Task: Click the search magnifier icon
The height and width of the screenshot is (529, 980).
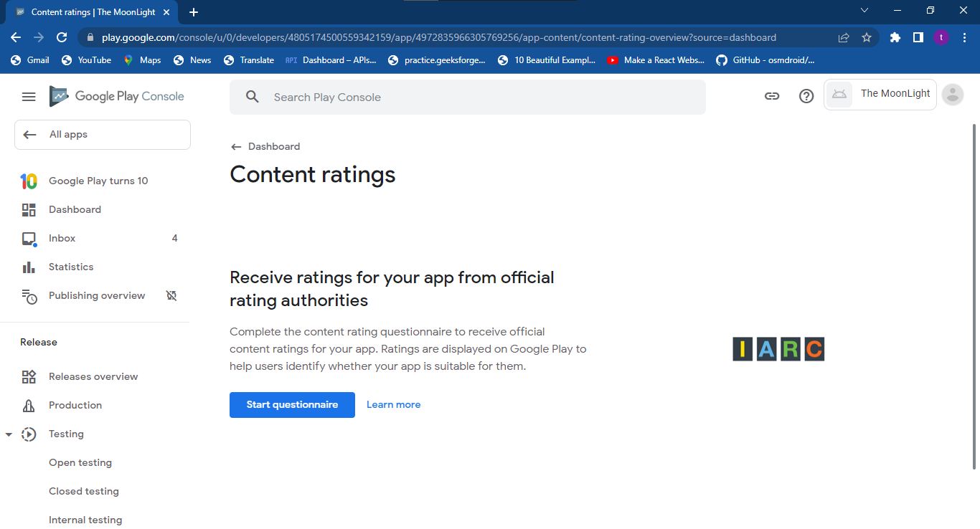Action: pyautogui.click(x=252, y=97)
